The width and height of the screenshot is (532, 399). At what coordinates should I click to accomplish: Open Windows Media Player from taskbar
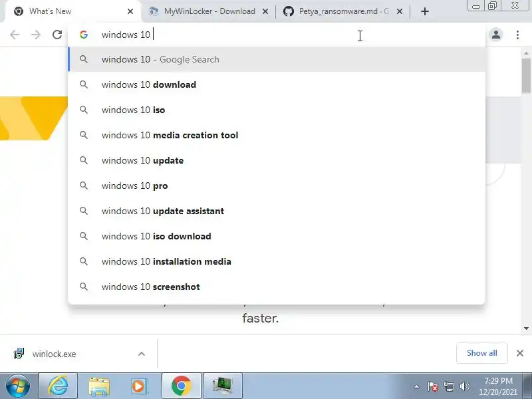click(x=140, y=386)
